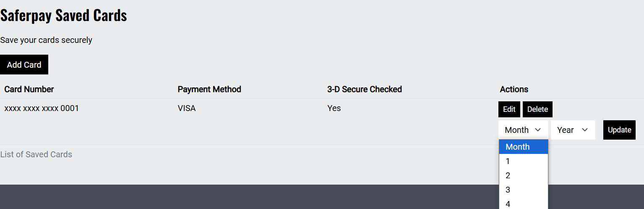The image size is (644, 209).
Task: Select the highlighted Month placeholder option
Action: (x=523, y=147)
